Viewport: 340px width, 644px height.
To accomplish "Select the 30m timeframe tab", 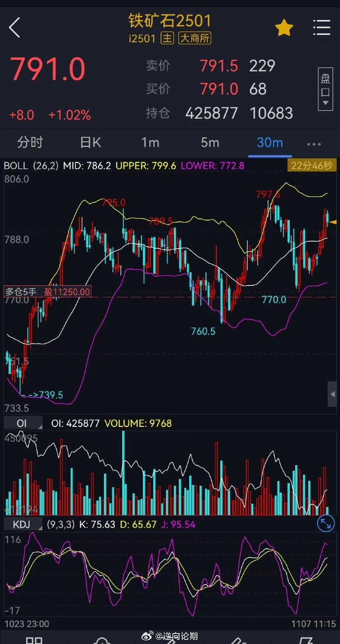I will [270, 143].
